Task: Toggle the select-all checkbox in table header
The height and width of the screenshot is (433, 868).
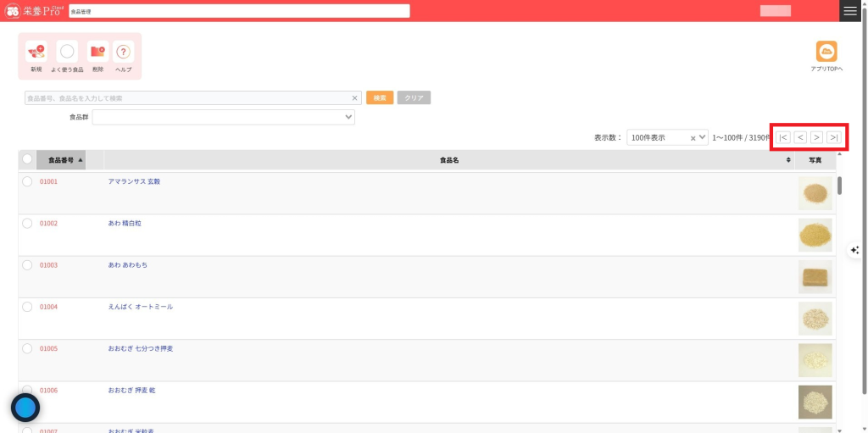Action: 27,159
